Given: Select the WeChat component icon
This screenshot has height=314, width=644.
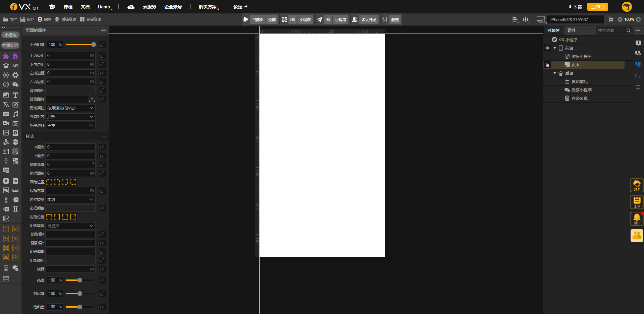Looking at the screenshot, I should pyautogui.click(x=15, y=84).
